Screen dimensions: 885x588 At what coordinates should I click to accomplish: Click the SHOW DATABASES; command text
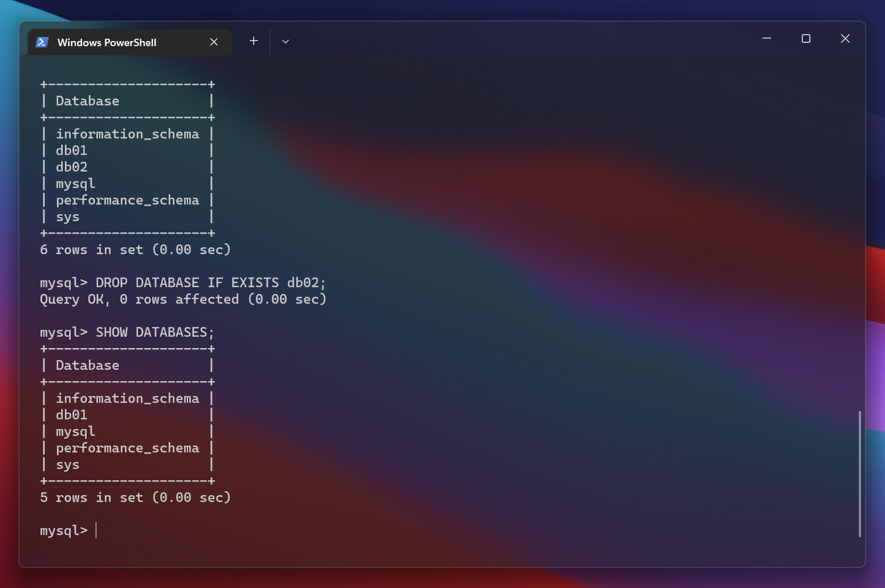(x=155, y=332)
